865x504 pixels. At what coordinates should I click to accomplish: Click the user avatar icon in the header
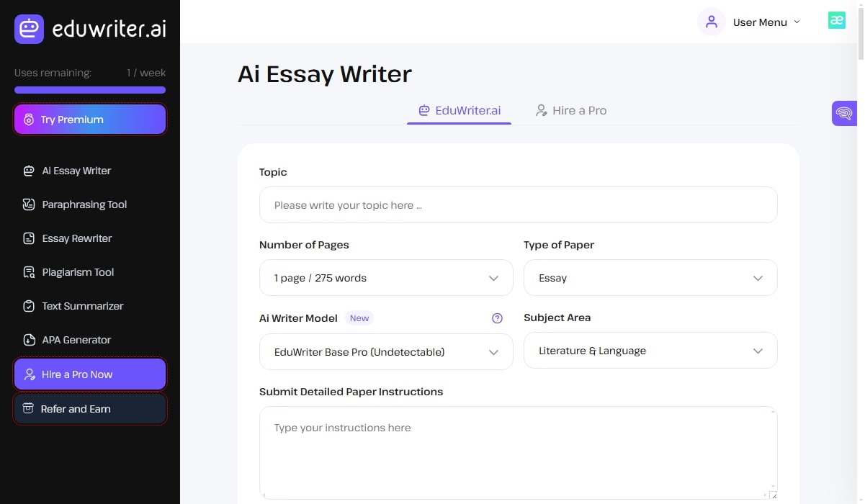click(712, 22)
